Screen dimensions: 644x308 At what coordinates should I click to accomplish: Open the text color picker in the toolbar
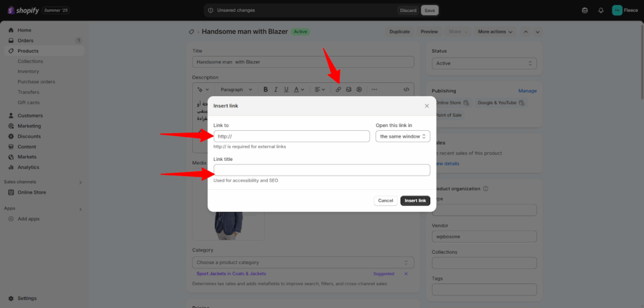(299, 90)
